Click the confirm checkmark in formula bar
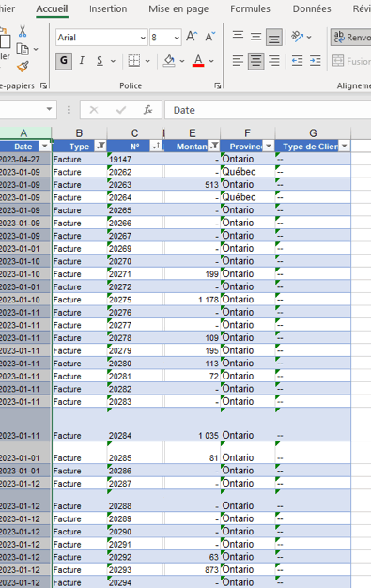The width and height of the screenshot is (371, 588). [x=121, y=110]
